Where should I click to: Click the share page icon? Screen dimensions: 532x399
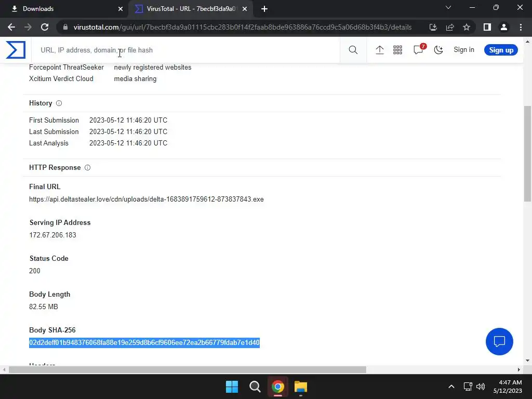click(x=450, y=27)
